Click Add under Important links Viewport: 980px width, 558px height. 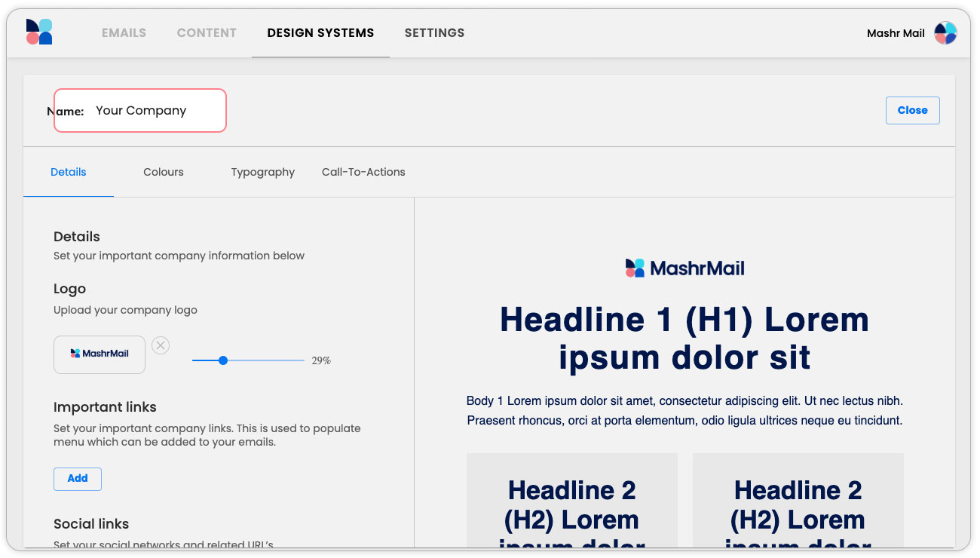pos(78,479)
